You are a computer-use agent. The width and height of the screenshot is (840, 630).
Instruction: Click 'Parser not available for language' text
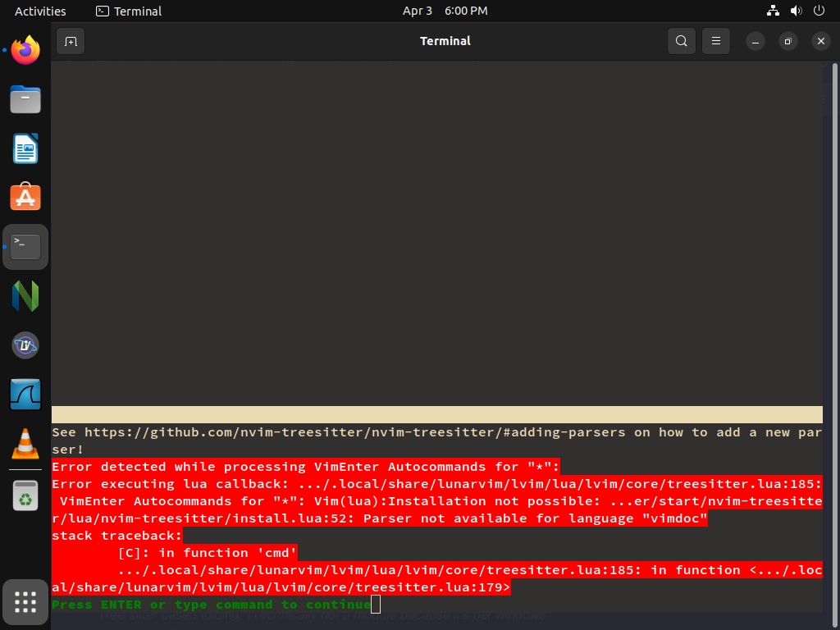535,518
